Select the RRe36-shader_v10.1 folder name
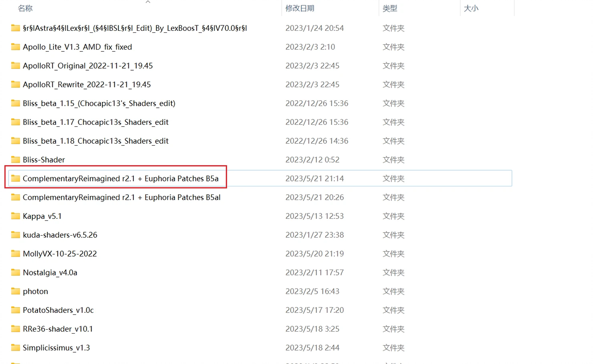The image size is (593, 364). (x=58, y=329)
